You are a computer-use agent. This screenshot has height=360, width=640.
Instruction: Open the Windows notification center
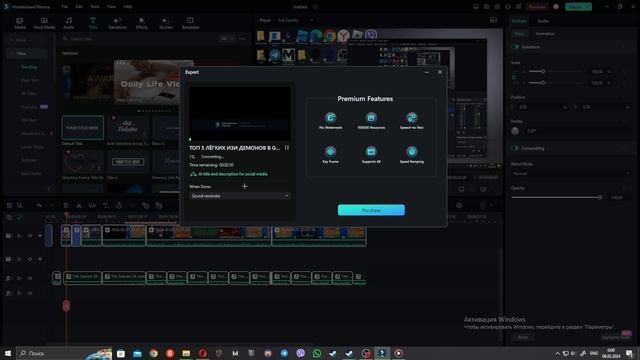(629, 353)
